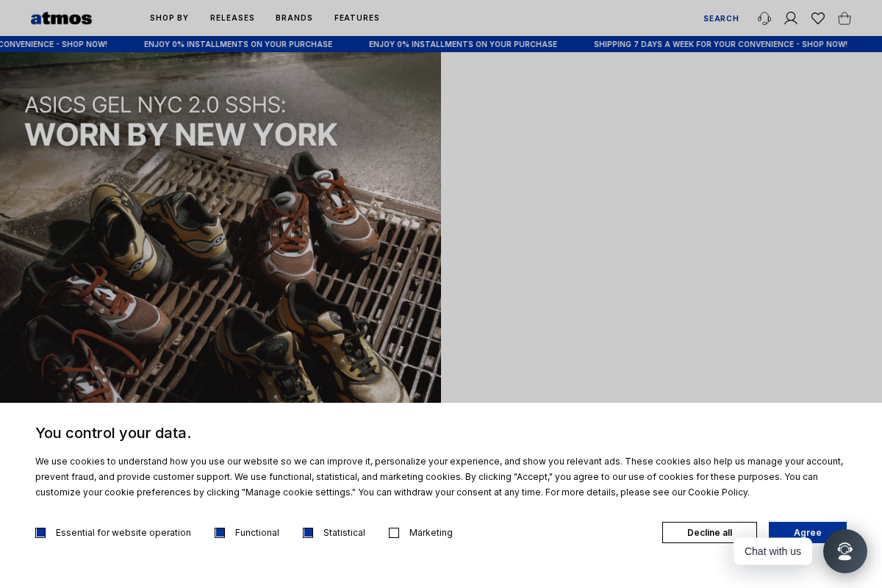Image resolution: width=882 pixels, height=588 pixels.
Task: Open the Cookie Policy link
Action: pyautogui.click(x=717, y=492)
